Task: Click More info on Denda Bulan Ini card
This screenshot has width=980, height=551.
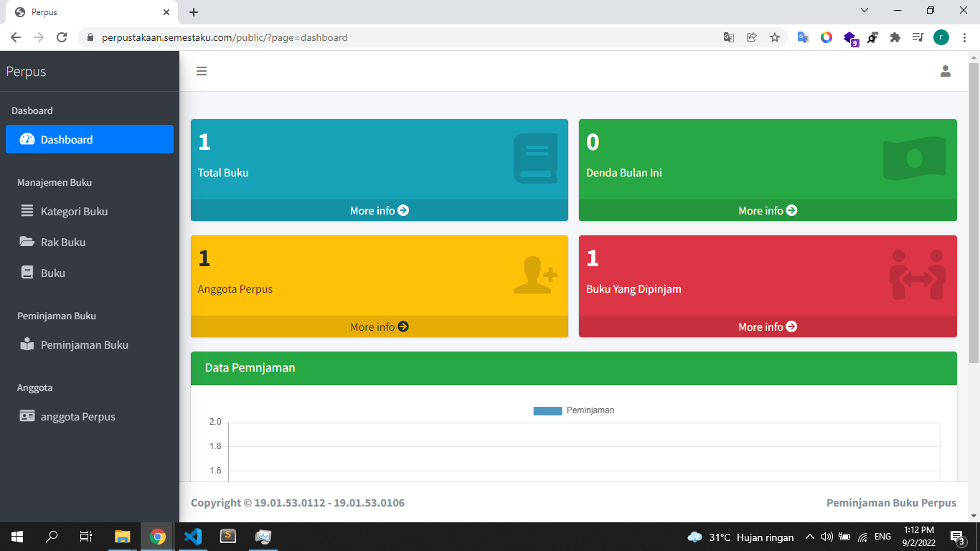Action: click(768, 210)
